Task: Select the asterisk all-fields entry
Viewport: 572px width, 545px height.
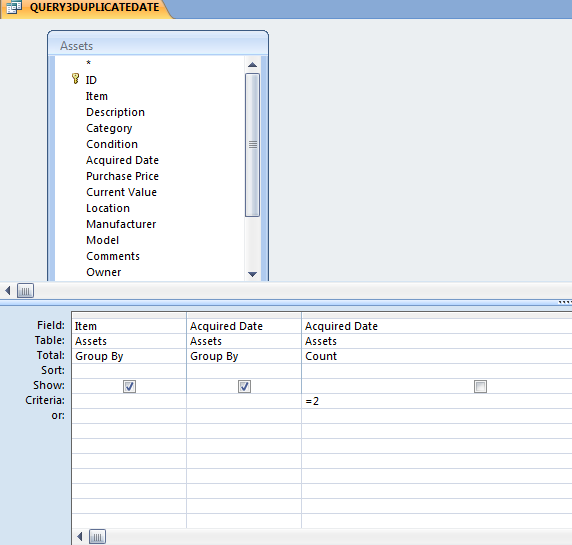Action: [x=88, y=63]
